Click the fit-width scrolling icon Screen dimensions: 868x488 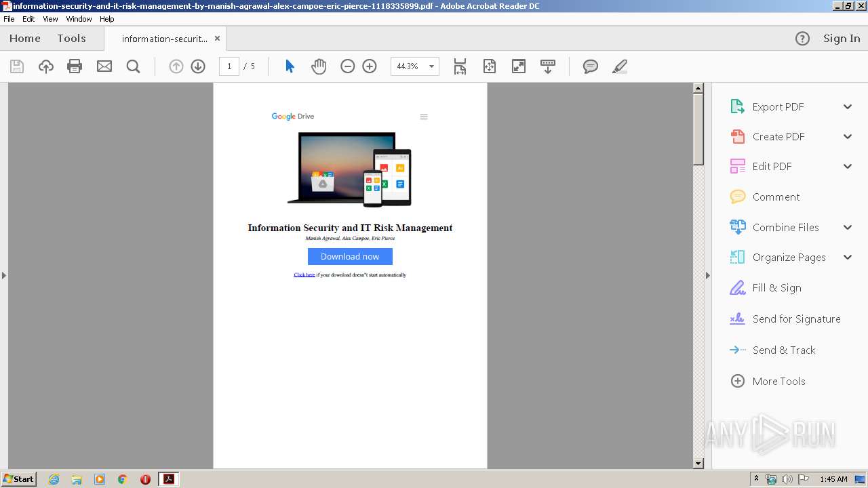[x=460, y=66]
